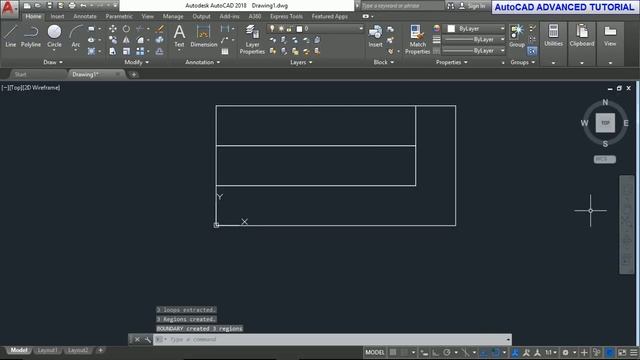Switch to the Annotate ribbon tab
The image size is (640, 360).
pos(85,16)
